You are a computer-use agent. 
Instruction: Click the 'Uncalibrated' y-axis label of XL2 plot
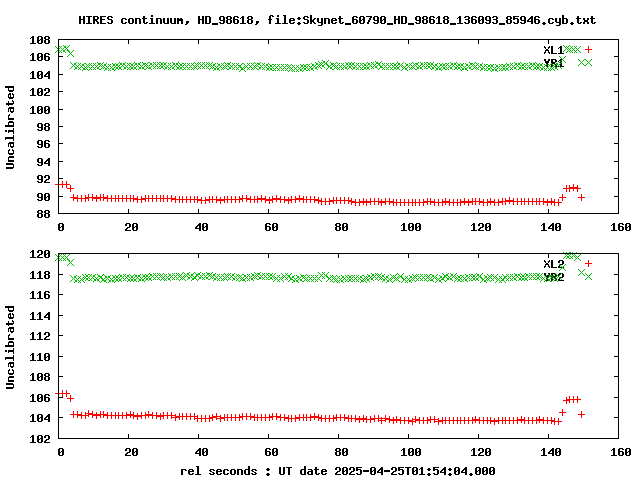point(10,347)
